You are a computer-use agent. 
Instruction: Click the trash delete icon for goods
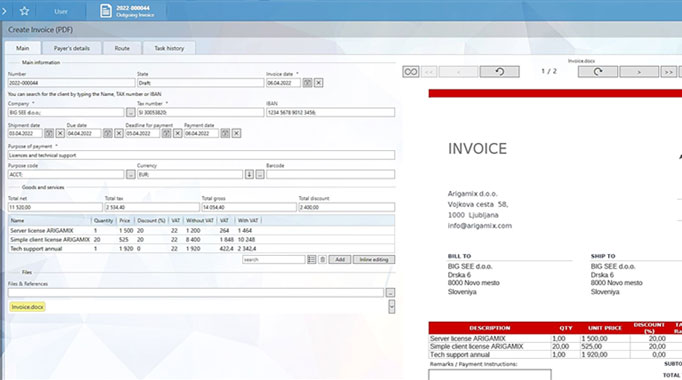tap(322, 260)
